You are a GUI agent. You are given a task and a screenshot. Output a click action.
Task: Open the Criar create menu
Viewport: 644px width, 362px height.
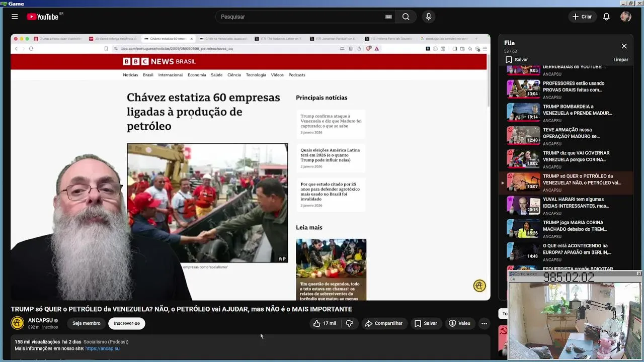click(x=582, y=17)
